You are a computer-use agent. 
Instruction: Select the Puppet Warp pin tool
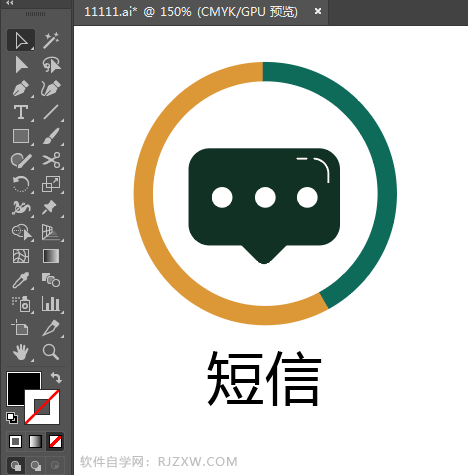click(51, 208)
